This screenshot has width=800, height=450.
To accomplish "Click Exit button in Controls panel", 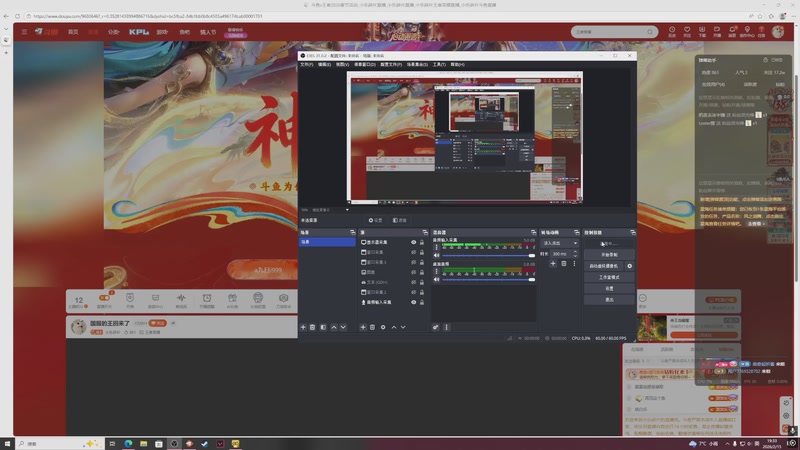I will pos(609,299).
